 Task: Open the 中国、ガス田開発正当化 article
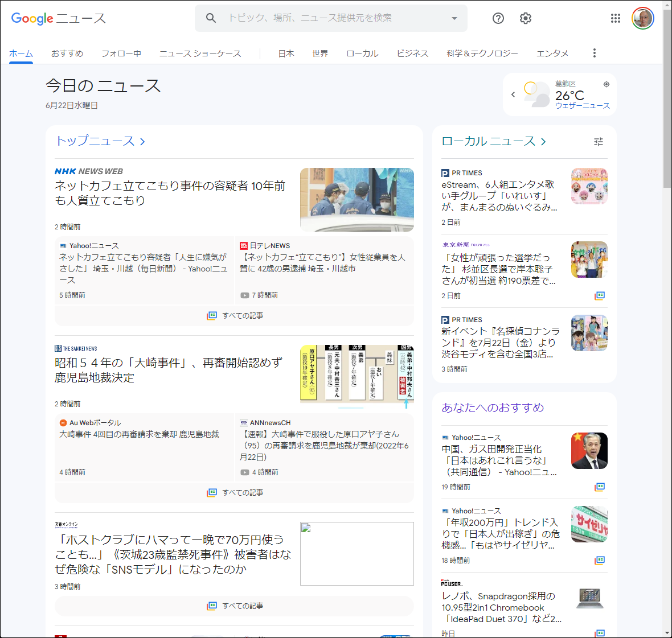click(499, 461)
